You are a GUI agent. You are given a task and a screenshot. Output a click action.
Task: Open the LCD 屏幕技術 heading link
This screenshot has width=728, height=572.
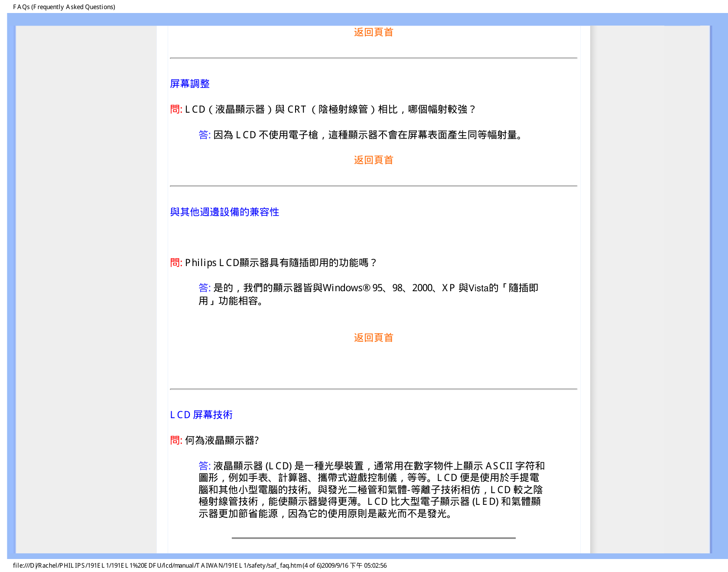[201, 415]
